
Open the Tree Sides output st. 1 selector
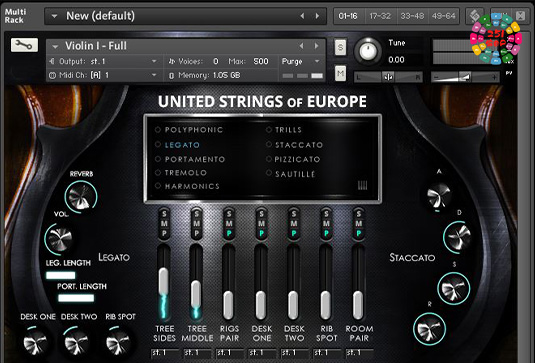pyautogui.click(x=164, y=353)
